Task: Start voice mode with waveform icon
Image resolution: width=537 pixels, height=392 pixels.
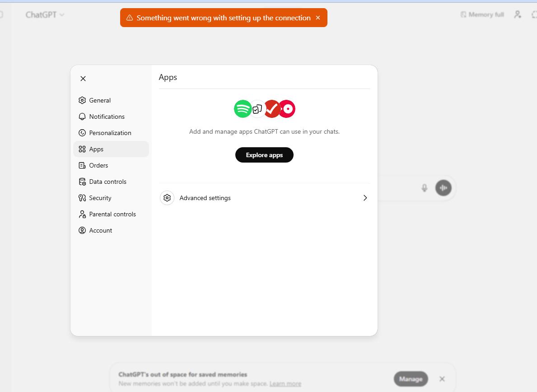Action: [x=444, y=188]
